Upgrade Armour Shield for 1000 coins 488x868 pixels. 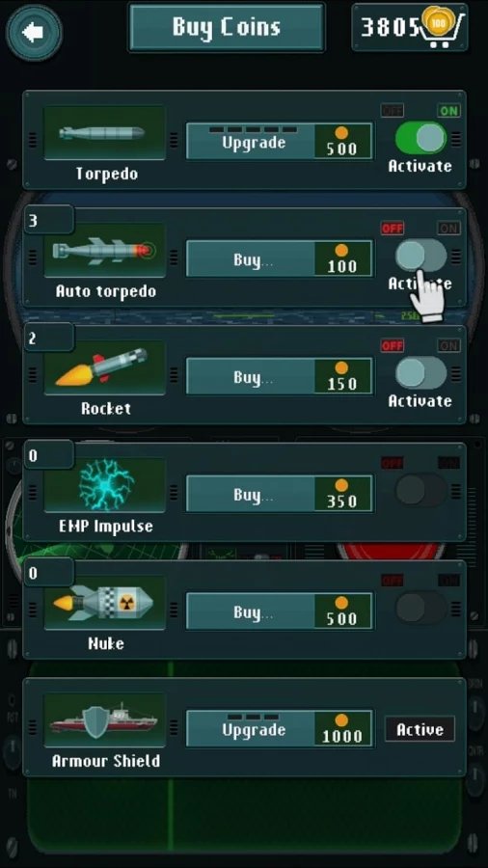click(280, 728)
